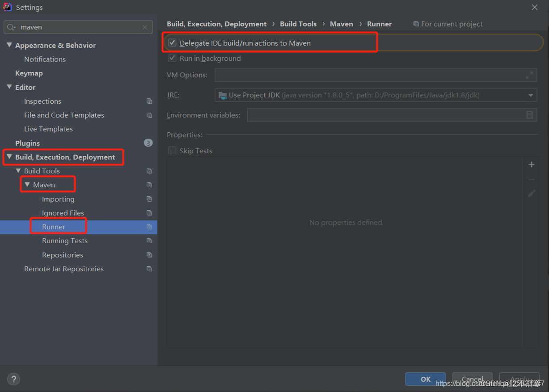
Task: Select Ignored Files under Maven
Action: 63,213
